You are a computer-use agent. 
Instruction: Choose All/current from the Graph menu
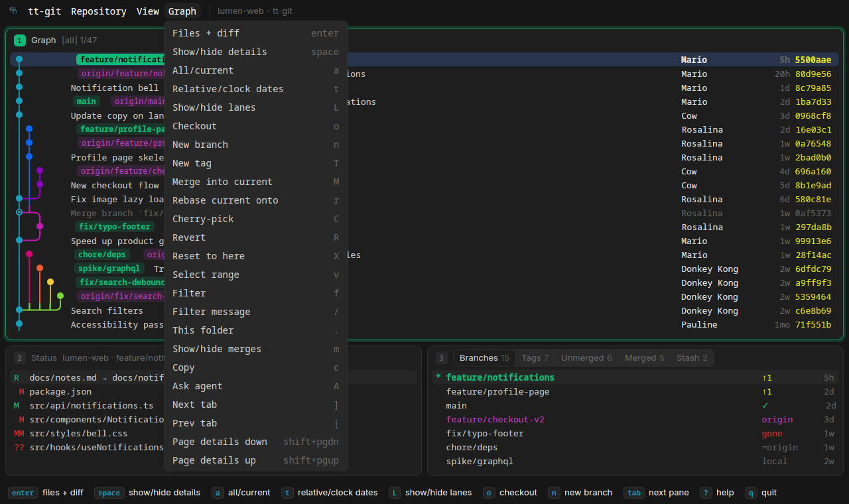[256, 70]
